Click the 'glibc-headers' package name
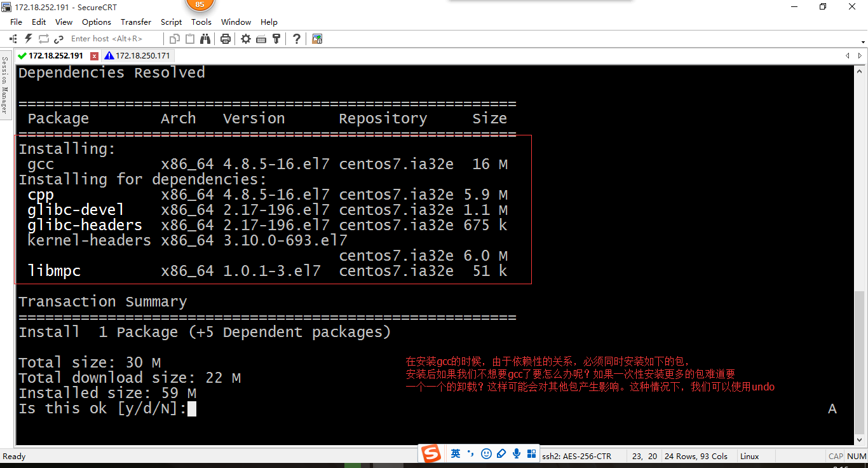Image resolution: width=868 pixels, height=468 pixels. (85, 225)
